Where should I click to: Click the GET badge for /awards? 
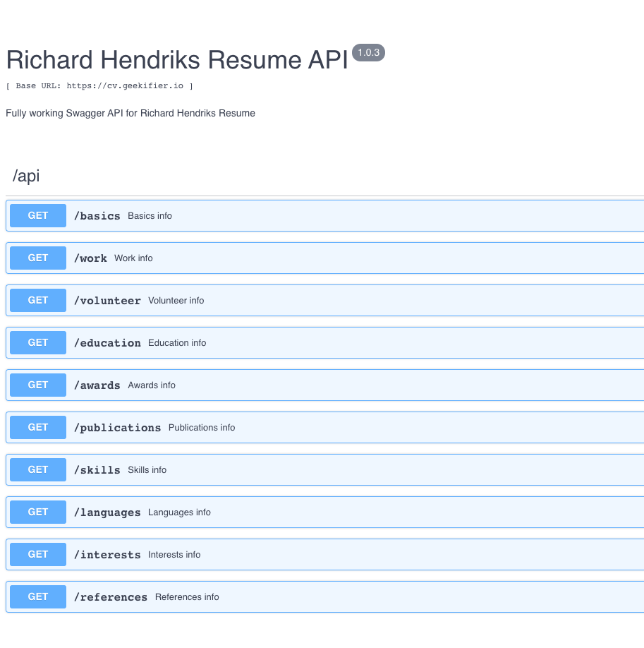tap(38, 385)
